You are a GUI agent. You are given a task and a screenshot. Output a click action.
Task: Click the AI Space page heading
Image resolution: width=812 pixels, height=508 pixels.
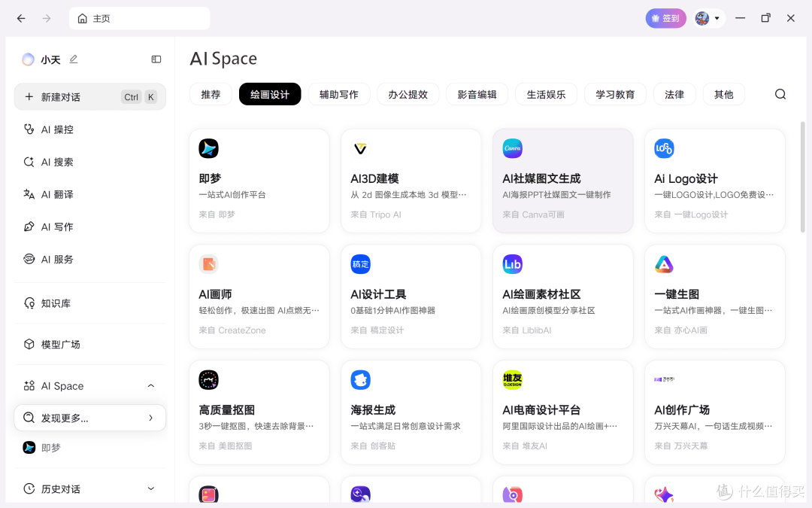click(223, 59)
